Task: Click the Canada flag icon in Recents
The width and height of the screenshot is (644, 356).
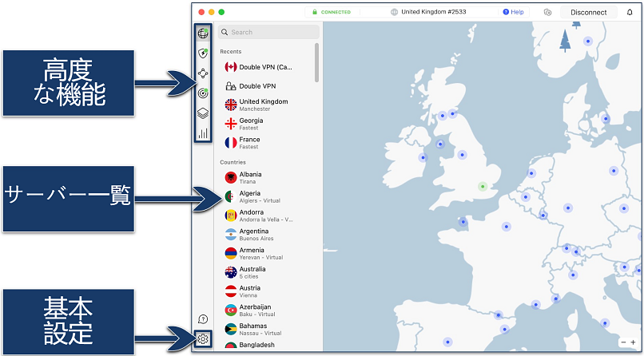Action: point(231,67)
